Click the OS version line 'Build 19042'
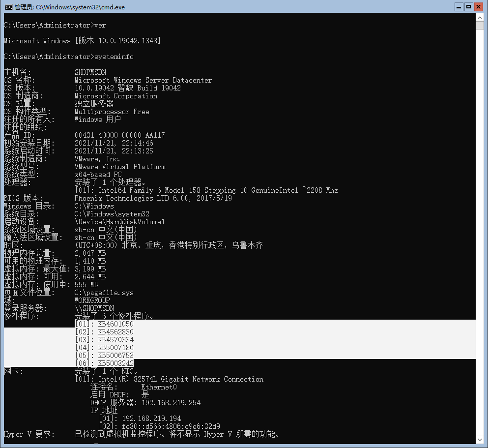 [159, 88]
